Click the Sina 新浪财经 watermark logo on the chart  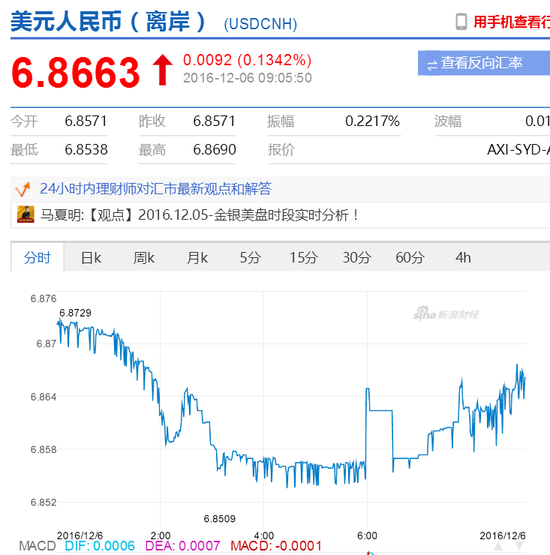[446, 314]
